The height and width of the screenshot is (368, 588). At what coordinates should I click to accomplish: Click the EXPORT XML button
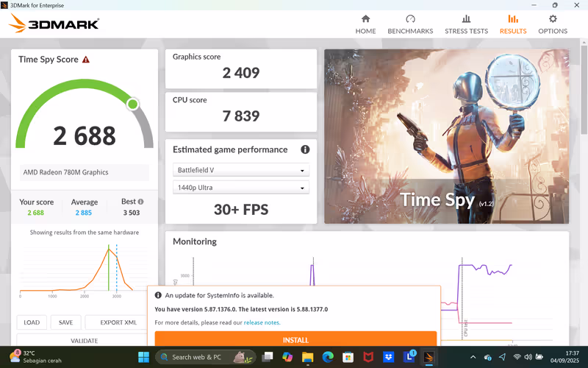(x=118, y=322)
